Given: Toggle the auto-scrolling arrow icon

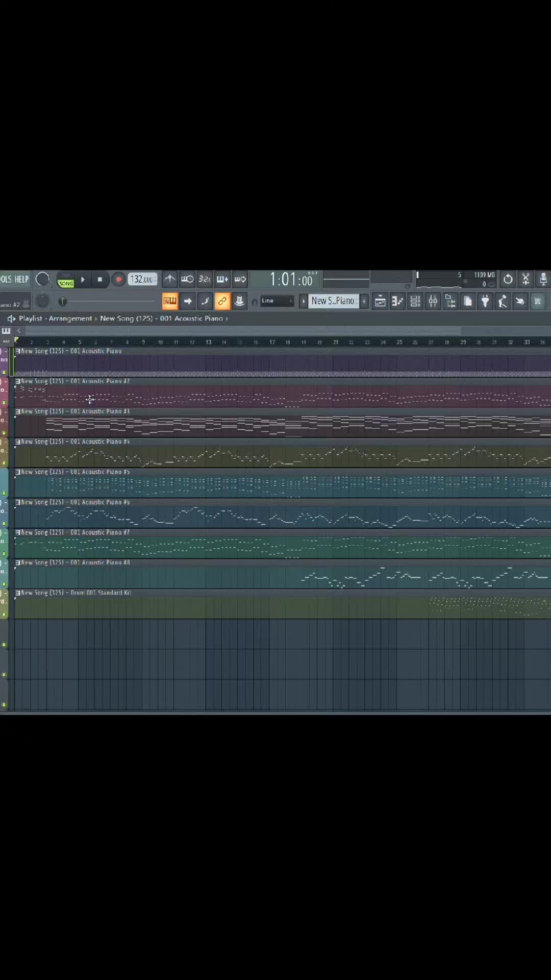Looking at the screenshot, I should coord(188,301).
